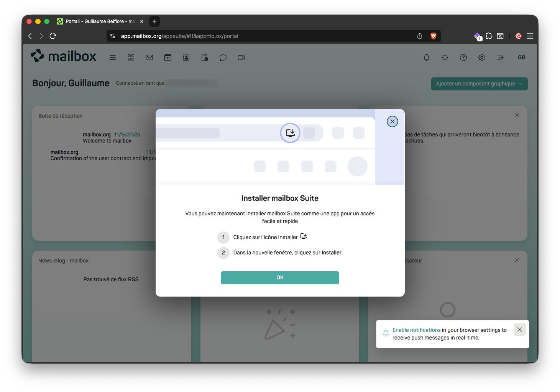
Task: Sign out using the logout icon
Action: click(x=500, y=57)
